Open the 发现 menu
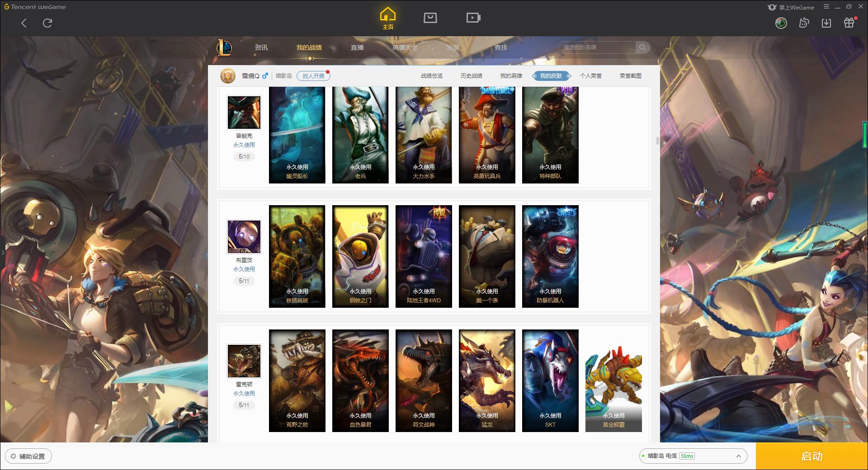 453,47
